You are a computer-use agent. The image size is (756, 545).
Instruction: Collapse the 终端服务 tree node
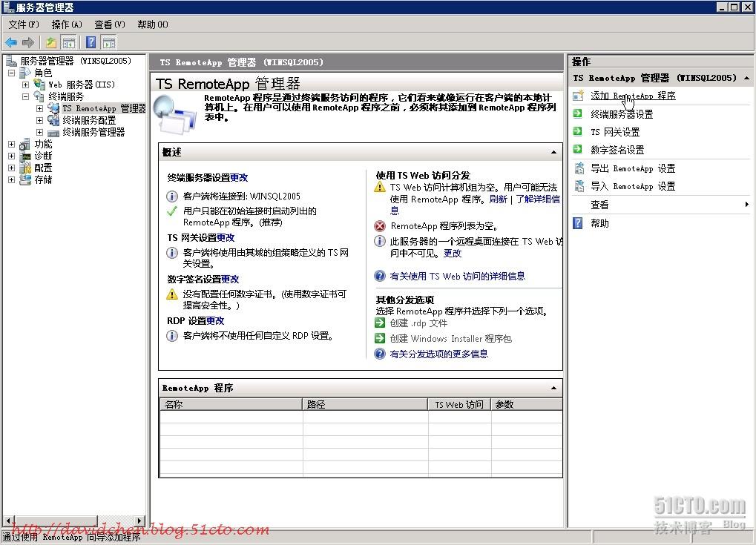coord(25,96)
